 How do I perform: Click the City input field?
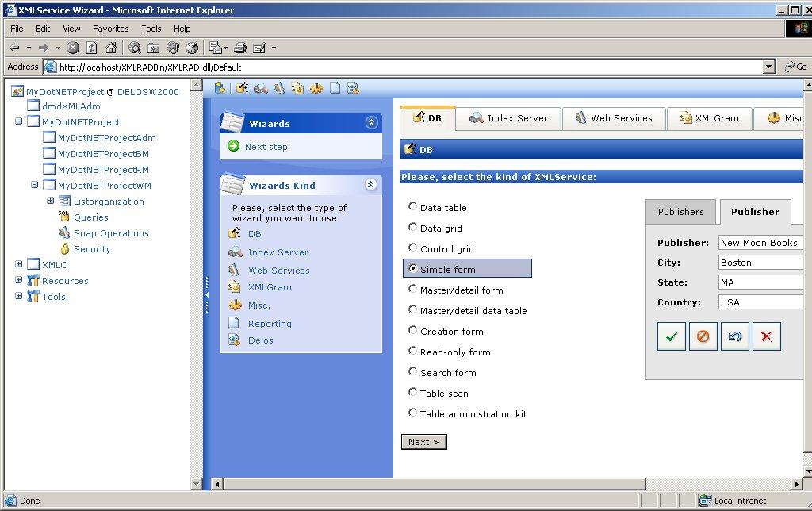tap(761, 263)
